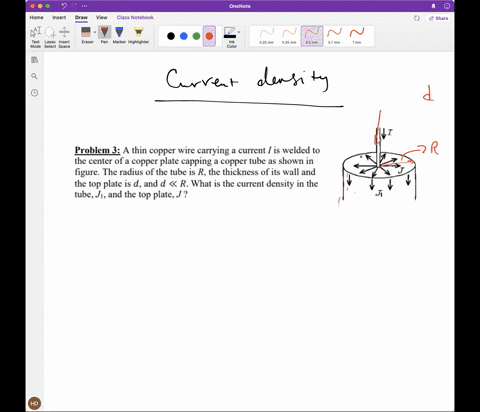This screenshot has width=480, height=412.
Task: Toggle the red Pen tool
Action: click(104, 35)
